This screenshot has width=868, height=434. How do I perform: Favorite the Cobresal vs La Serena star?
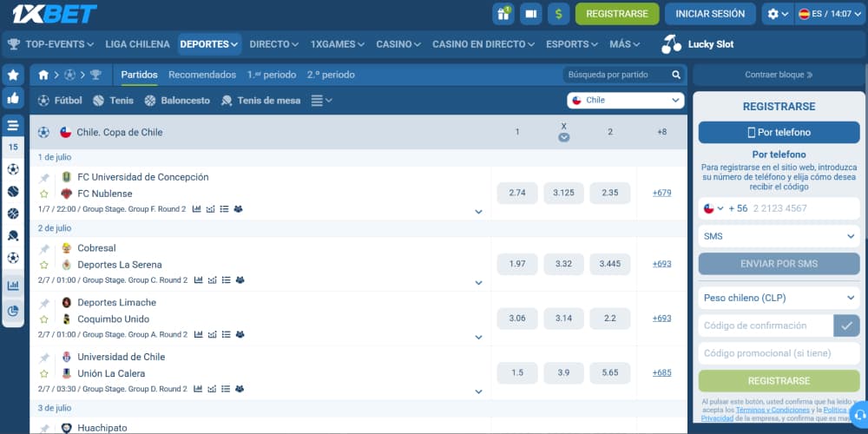(x=44, y=265)
